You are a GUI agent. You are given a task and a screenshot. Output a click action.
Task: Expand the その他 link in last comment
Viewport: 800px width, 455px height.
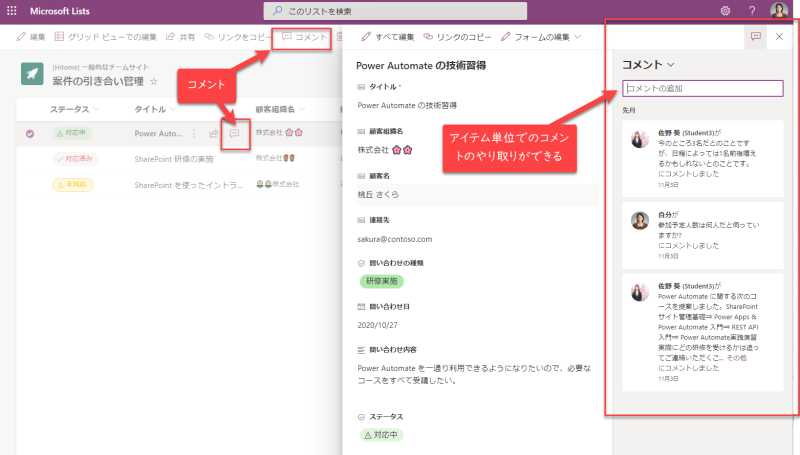pos(737,358)
